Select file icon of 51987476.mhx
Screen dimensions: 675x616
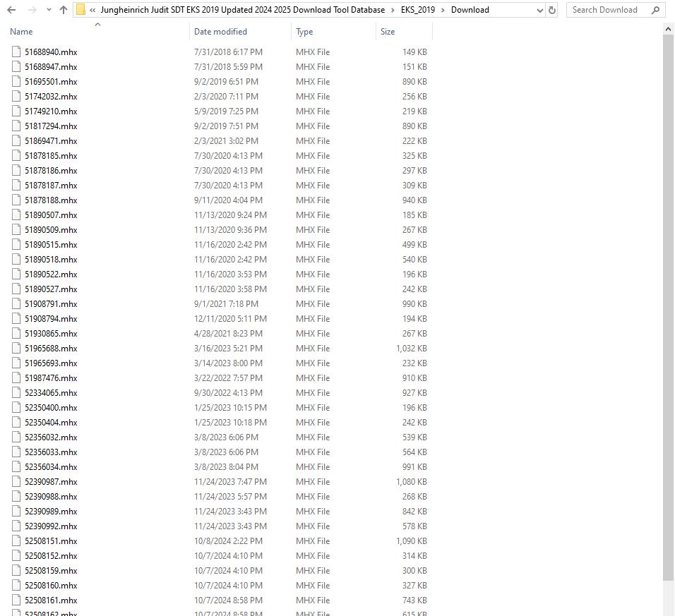(16, 378)
